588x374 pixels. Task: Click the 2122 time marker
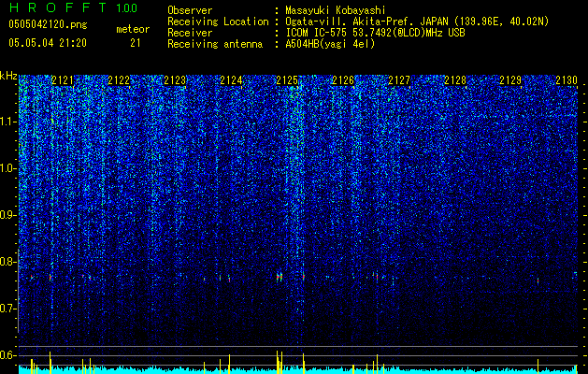(119, 80)
